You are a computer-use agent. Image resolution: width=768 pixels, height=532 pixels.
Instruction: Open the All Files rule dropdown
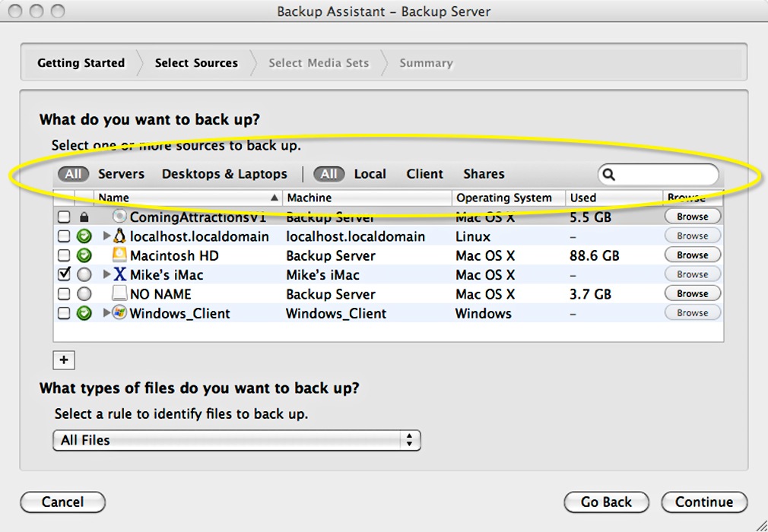(236, 440)
